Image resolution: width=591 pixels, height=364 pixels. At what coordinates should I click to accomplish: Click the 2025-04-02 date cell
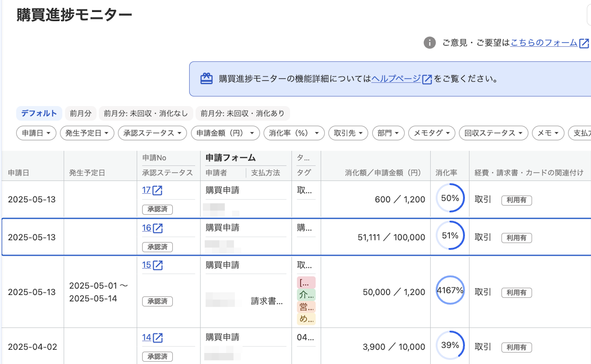[x=32, y=347]
